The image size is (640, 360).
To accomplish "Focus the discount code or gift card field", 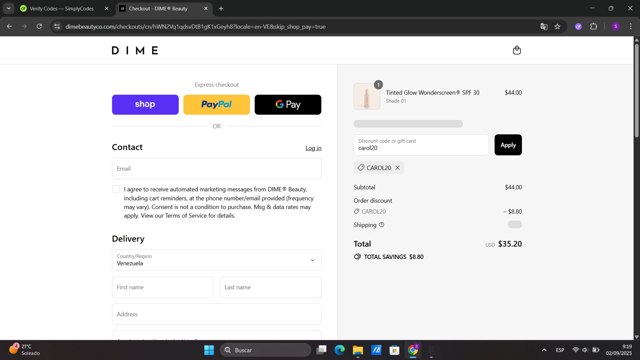I will coord(421,145).
